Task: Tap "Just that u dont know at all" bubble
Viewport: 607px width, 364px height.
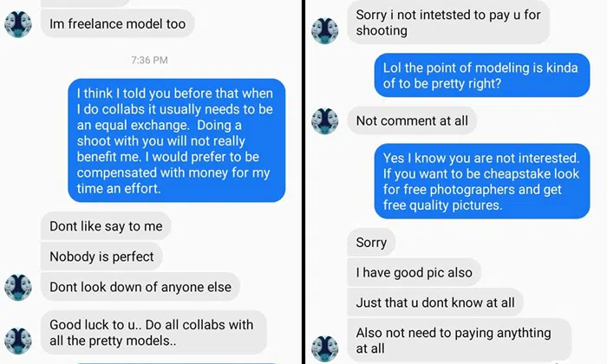Action: point(435,302)
